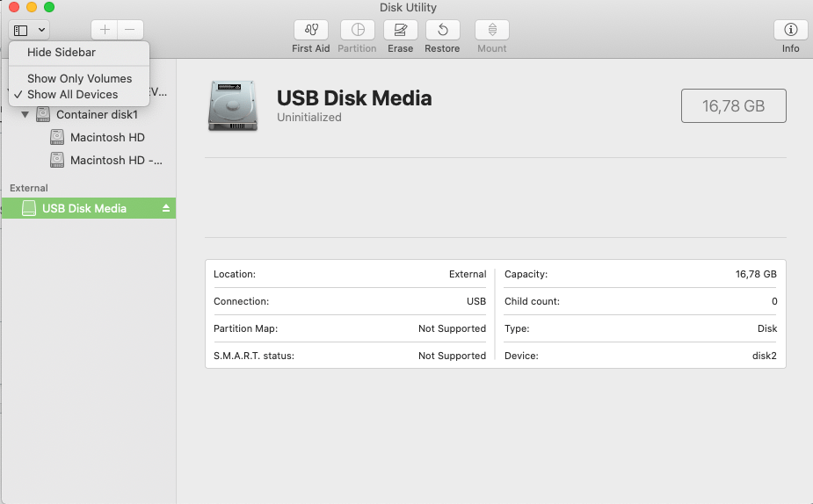Click the USB Disk Media drive image

(233, 105)
